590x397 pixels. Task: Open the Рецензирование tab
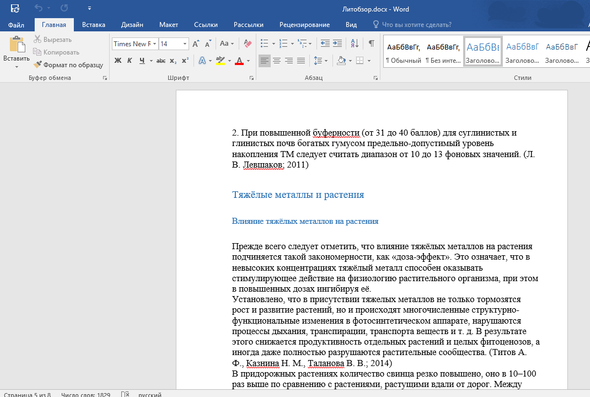(x=304, y=25)
